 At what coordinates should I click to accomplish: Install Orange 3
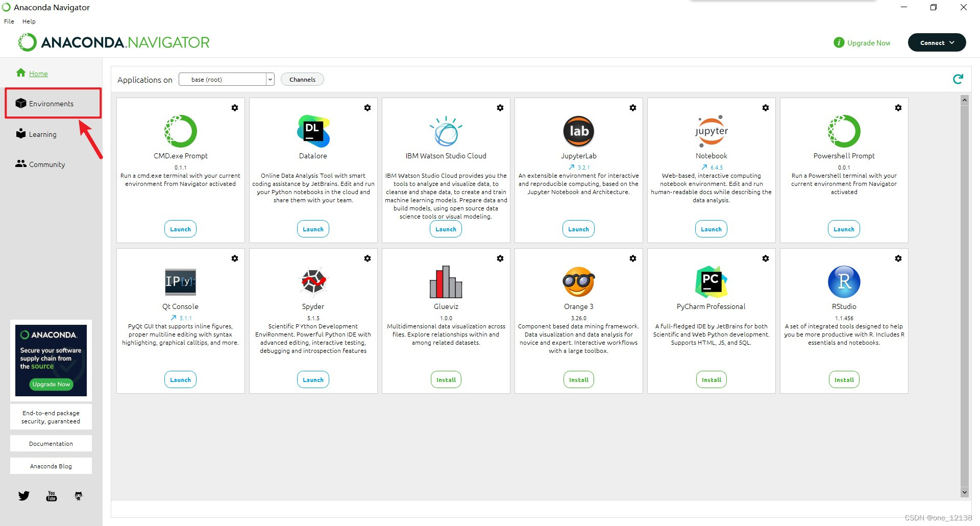(x=579, y=379)
